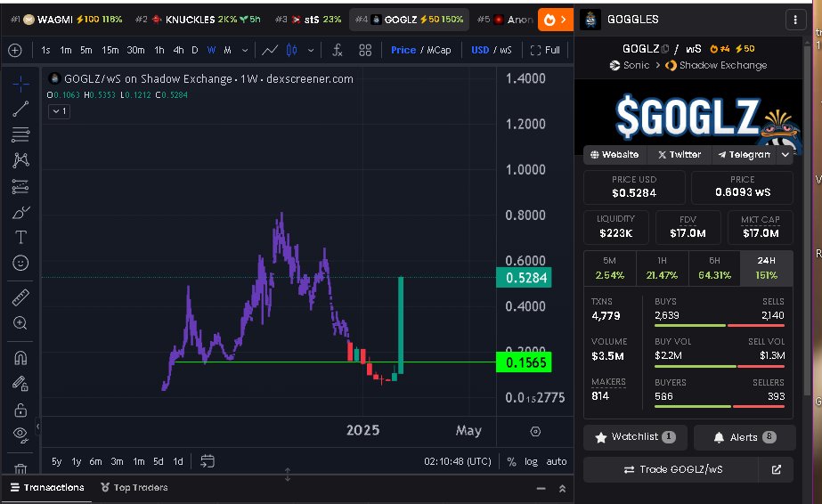Select the 1h timeframe
Image resolution: width=822 pixels, height=504 pixels.
159,50
